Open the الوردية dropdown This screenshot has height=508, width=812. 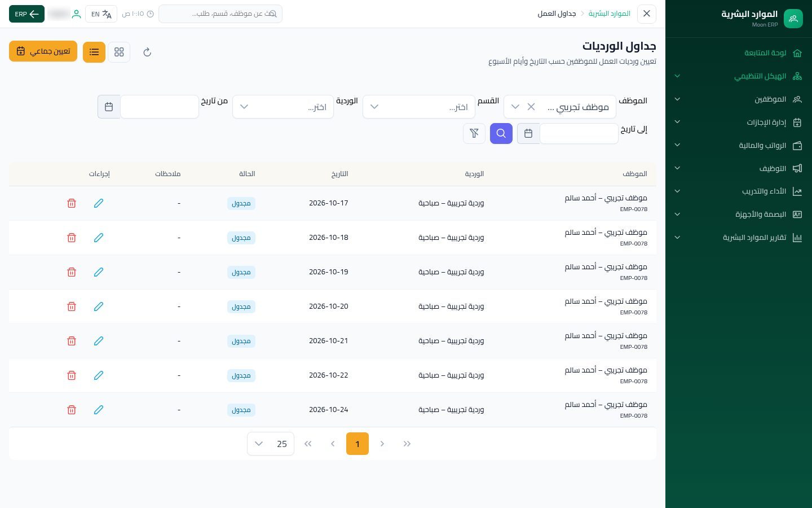pos(283,107)
